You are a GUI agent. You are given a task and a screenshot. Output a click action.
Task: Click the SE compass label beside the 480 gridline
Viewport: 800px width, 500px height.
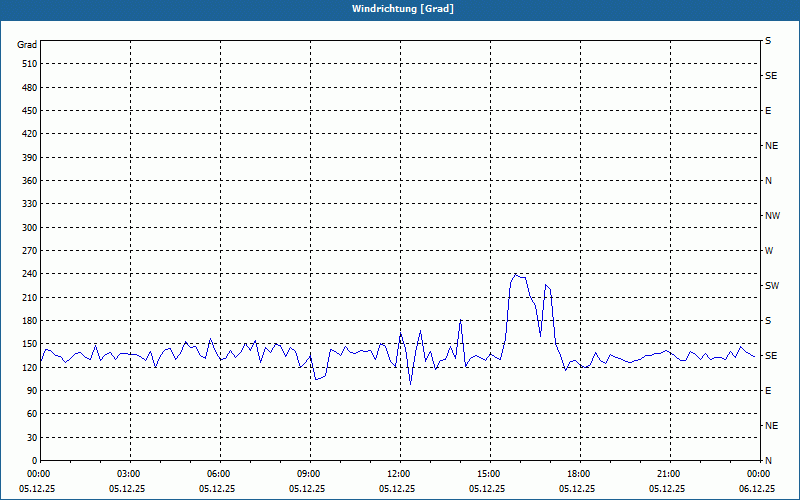pyautogui.click(x=771, y=76)
